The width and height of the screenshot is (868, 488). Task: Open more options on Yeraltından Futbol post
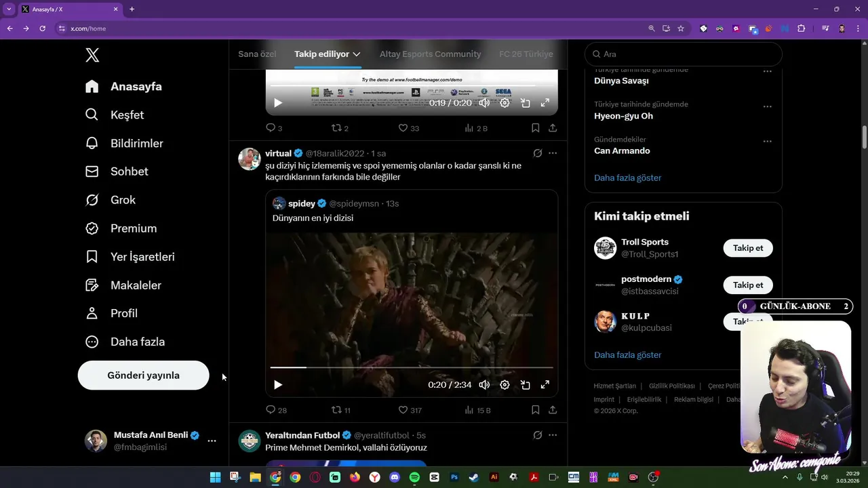553,435
